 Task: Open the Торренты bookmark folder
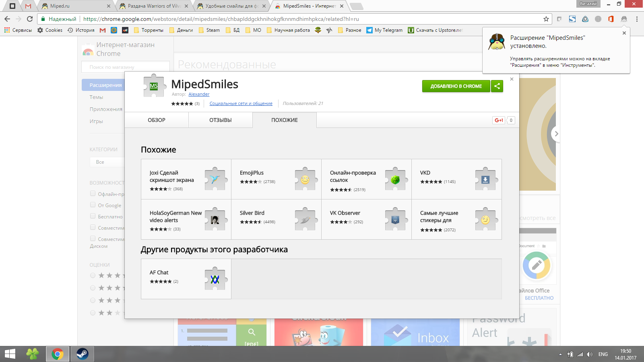click(148, 30)
